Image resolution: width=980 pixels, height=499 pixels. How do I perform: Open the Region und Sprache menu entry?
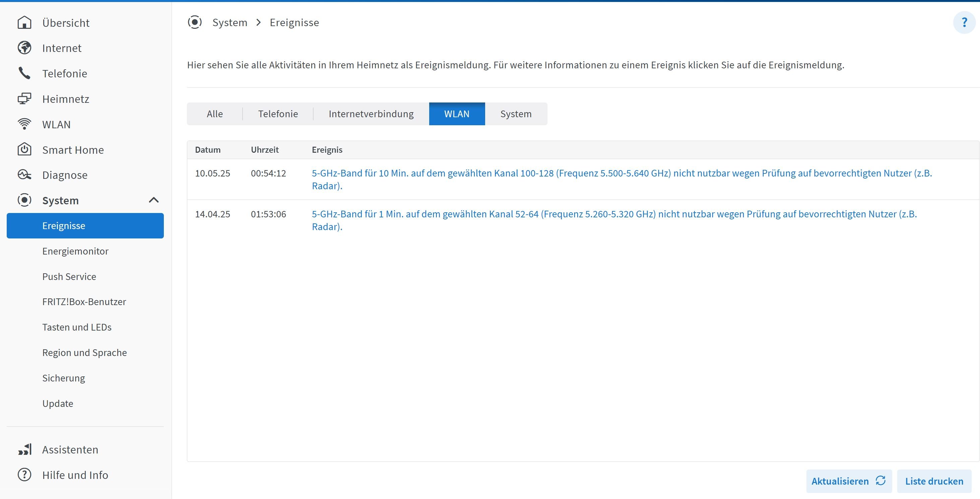pos(84,353)
